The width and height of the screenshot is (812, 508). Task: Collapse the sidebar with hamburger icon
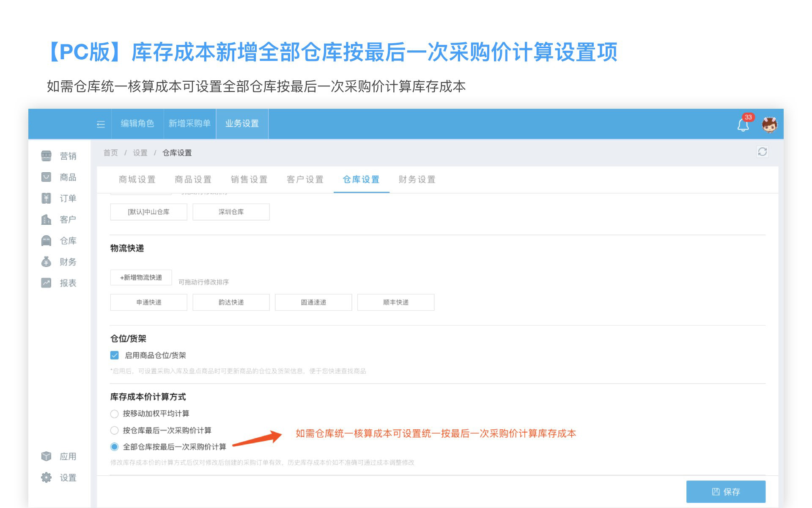(x=101, y=124)
